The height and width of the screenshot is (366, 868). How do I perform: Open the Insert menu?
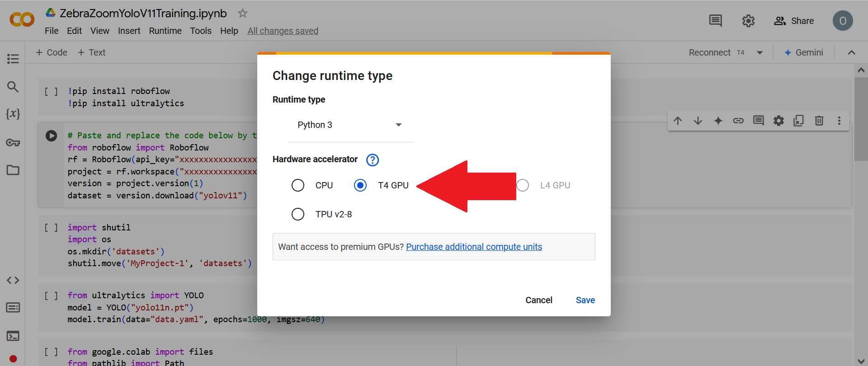pyautogui.click(x=129, y=31)
